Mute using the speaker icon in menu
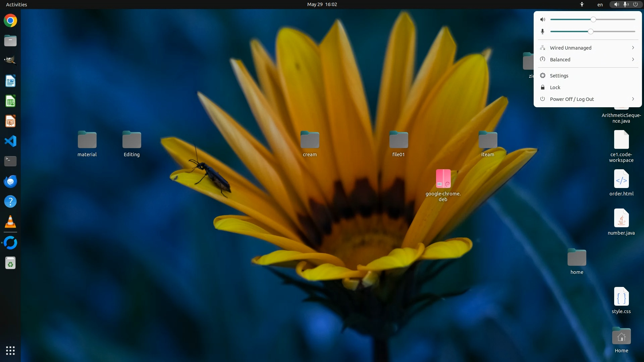The height and width of the screenshot is (362, 644). (x=543, y=19)
